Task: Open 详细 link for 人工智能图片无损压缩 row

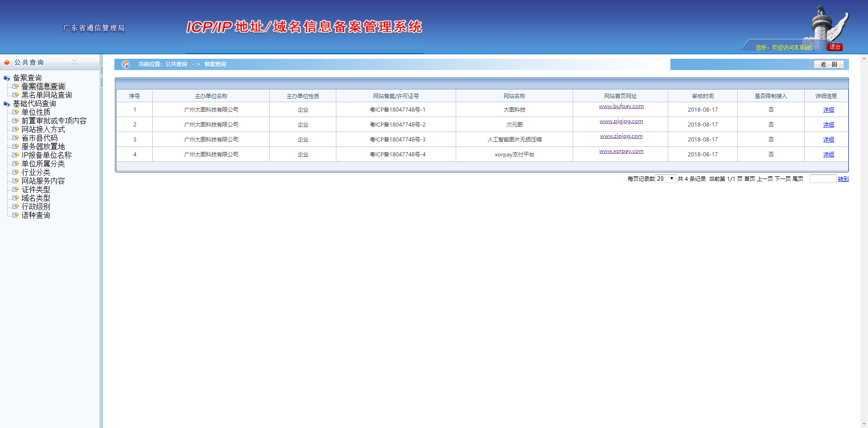Action: tap(828, 140)
